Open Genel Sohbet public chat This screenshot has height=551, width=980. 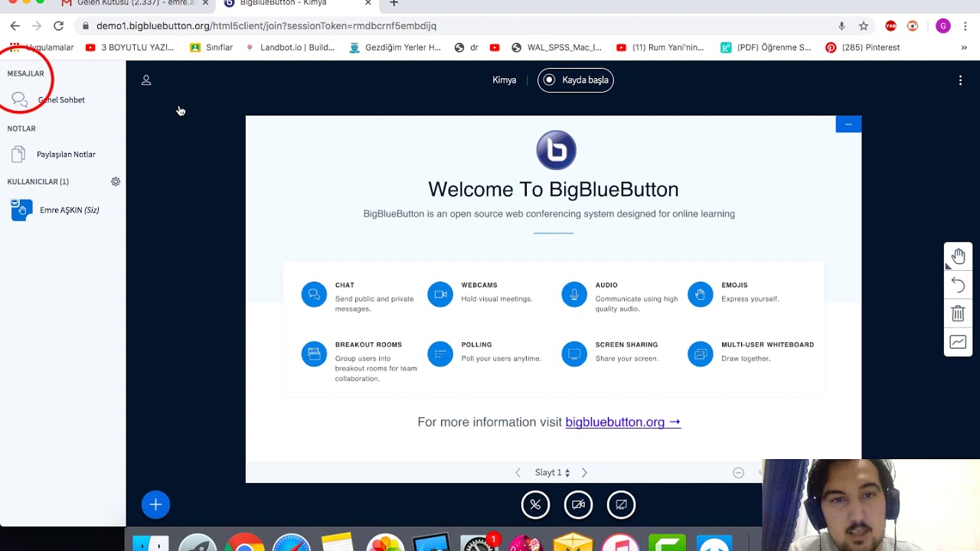tap(48, 100)
